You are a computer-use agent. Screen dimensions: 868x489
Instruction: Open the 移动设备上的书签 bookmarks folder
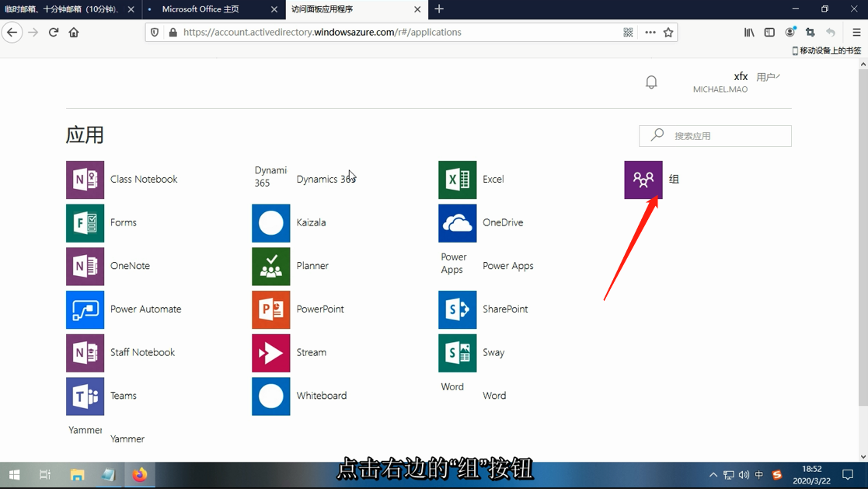(x=827, y=51)
